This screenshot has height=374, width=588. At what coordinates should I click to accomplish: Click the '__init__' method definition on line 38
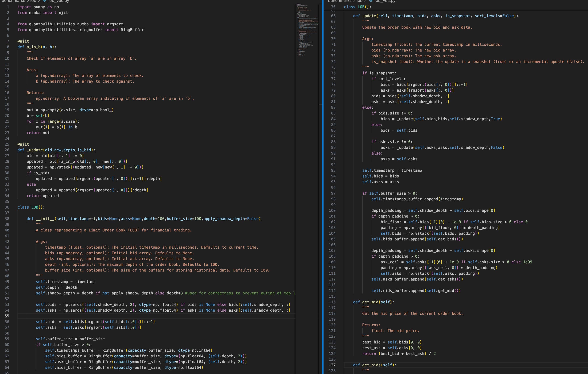[145, 219]
